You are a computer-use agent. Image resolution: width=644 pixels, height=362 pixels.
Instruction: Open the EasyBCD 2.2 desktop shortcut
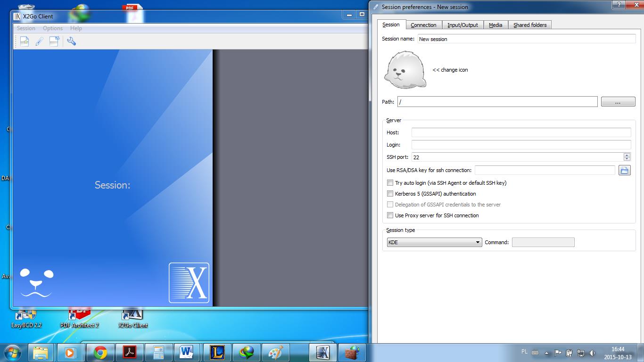pyautogui.click(x=26, y=318)
